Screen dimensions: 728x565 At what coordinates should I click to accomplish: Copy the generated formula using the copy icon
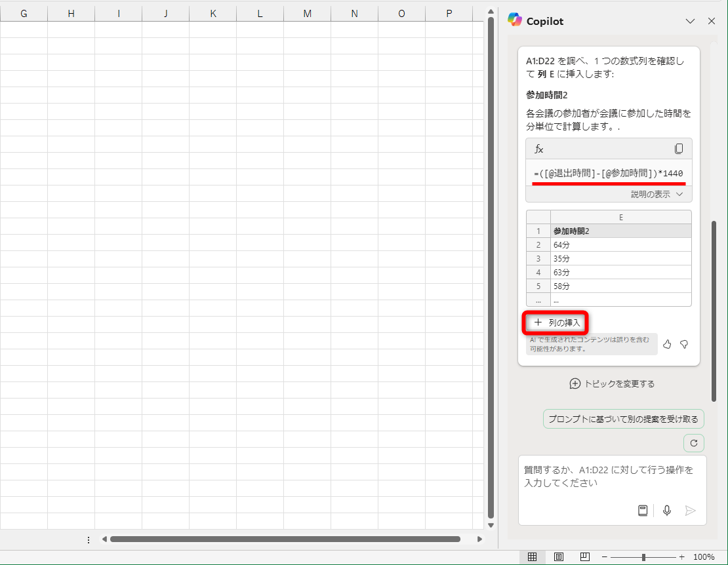[680, 149]
